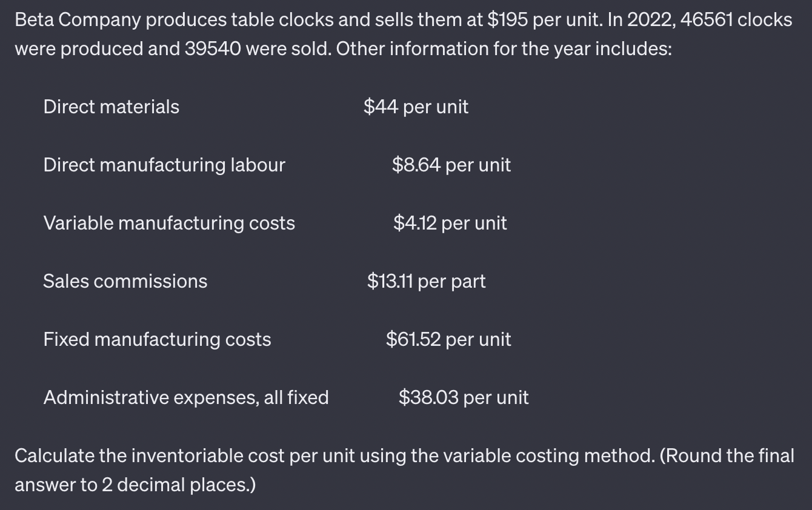The width and height of the screenshot is (812, 510).
Task: Click the Direct materials label
Action: click(x=111, y=107)
